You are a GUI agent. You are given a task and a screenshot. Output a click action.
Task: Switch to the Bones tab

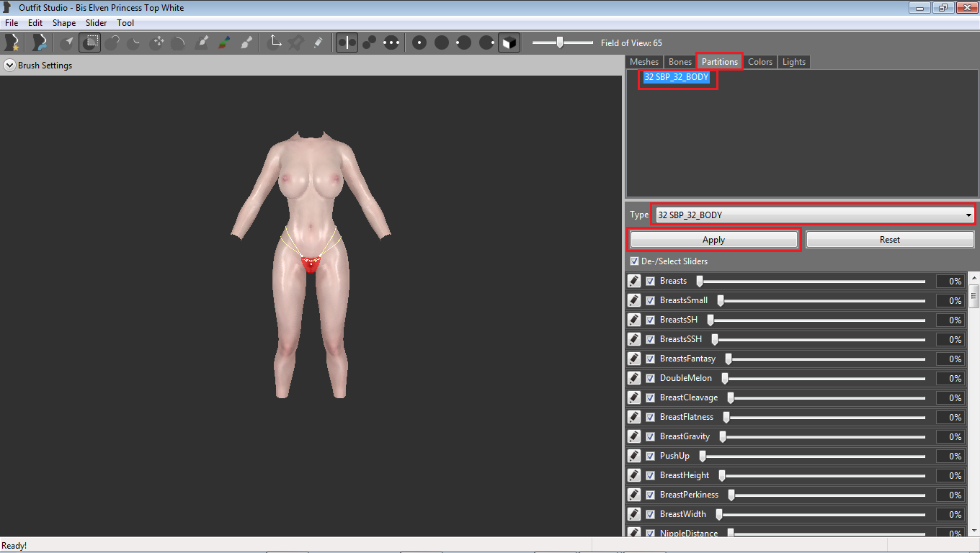(680, 62)
